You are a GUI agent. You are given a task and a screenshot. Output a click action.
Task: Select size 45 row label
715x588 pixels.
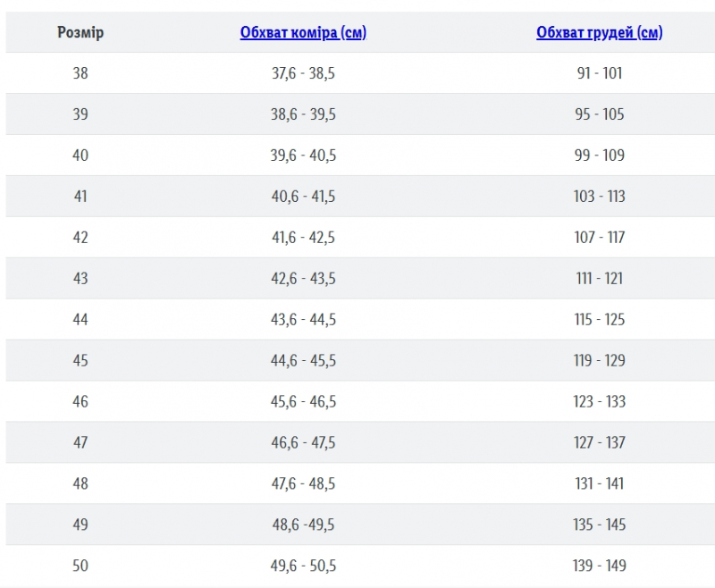(80, 360)
